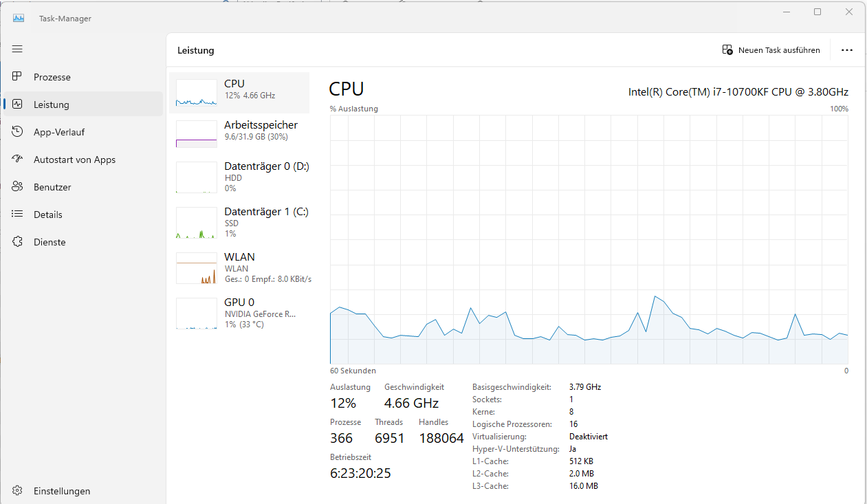Switch to the WLAN performance view
This screenshot has height=504, width=867.
pos(241,268)
